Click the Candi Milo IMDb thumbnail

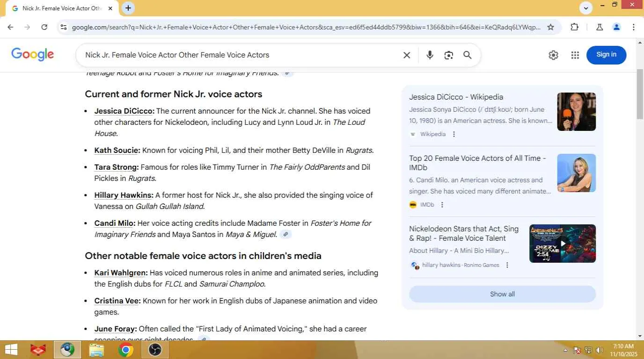click(x=576, y=173)
